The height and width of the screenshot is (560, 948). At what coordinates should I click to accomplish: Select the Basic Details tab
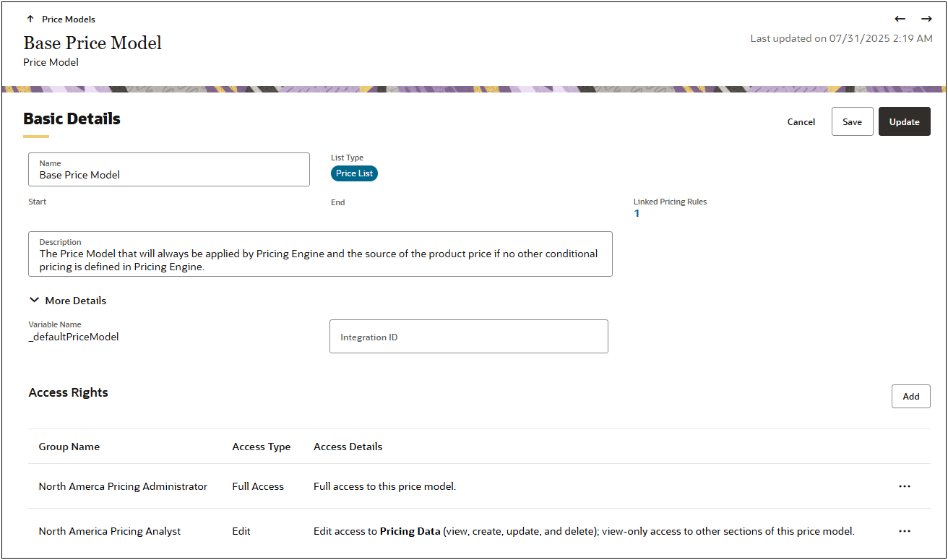pyautogui.click(x=72, y=119)
